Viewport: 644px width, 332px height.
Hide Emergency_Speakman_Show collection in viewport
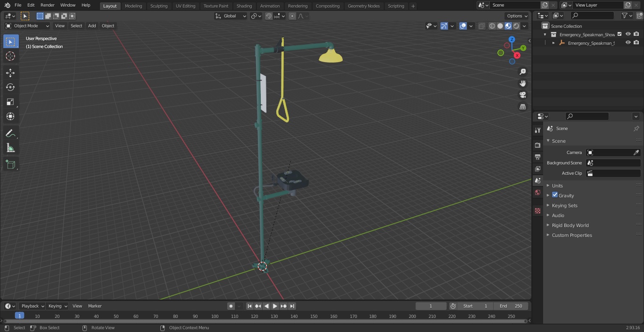point(628,34)
